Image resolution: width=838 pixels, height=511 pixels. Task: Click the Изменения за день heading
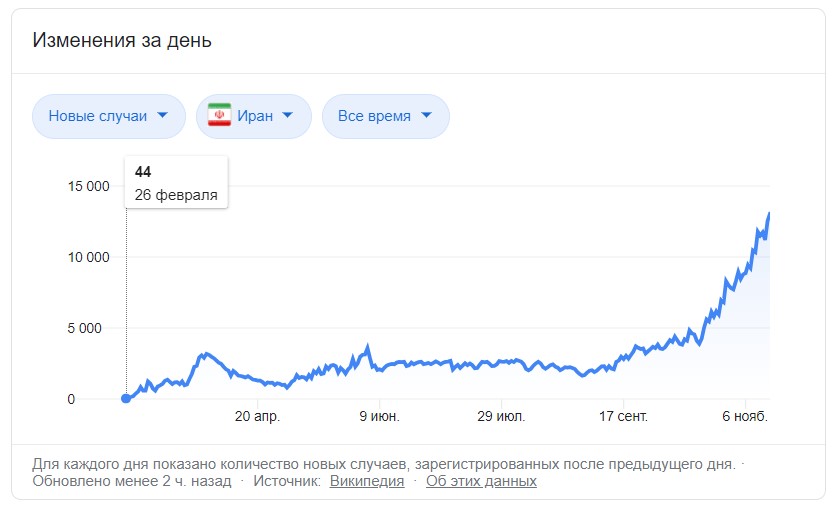point(122,40)
